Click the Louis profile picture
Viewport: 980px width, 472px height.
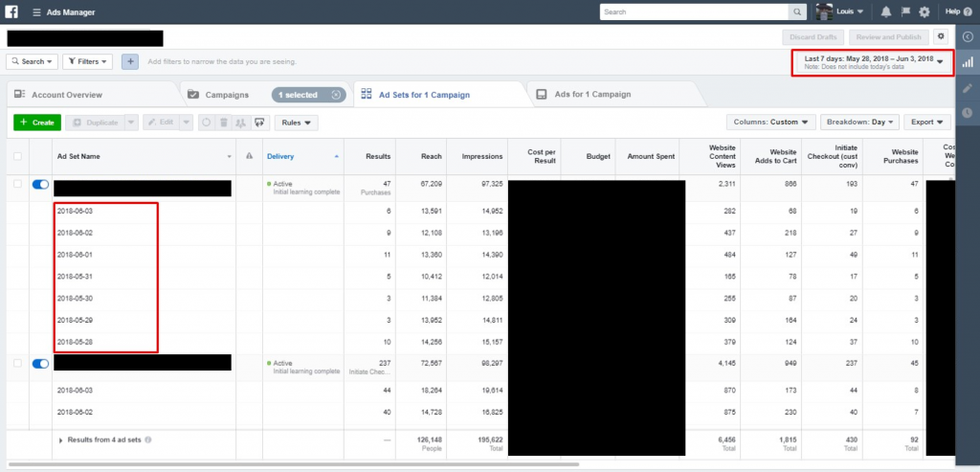(824, 11)
